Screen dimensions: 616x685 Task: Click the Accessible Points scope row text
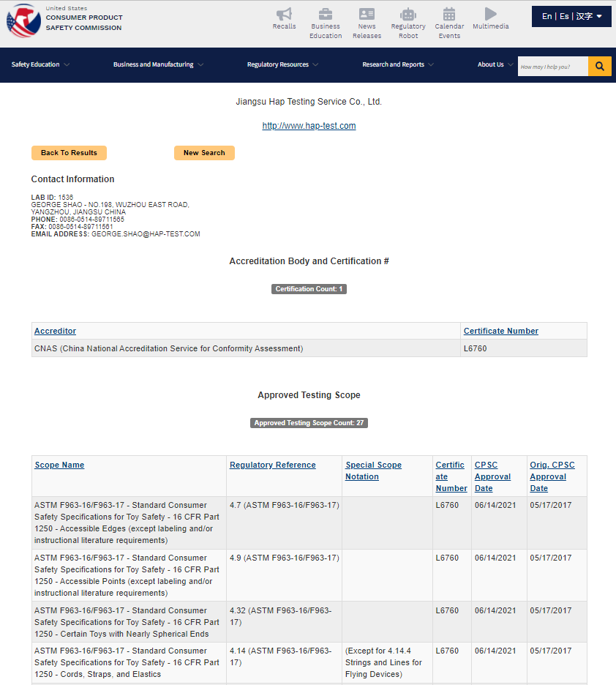tap(127, 575)
